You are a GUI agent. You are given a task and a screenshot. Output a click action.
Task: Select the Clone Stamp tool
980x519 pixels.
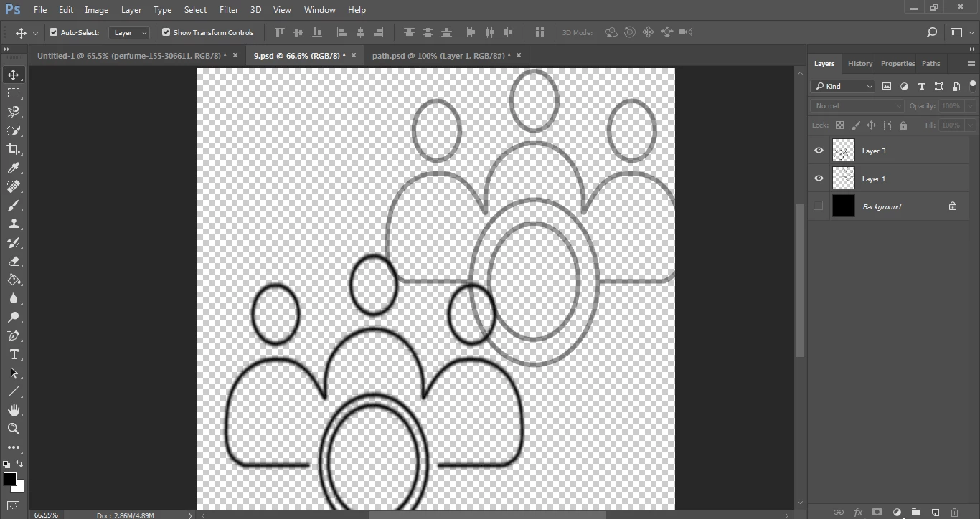click(x=14, y=224)
